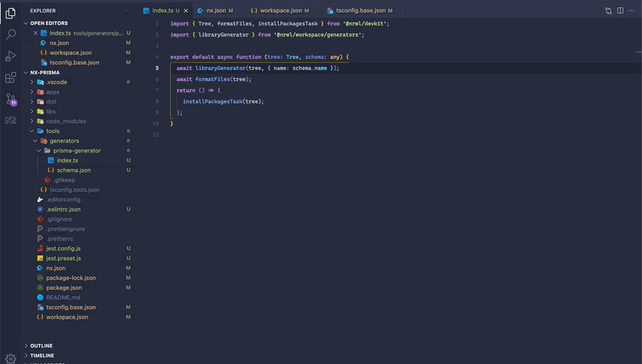Close the index.ts editor tab
This screenshot has height=364, width=642.
click(186, 11)
